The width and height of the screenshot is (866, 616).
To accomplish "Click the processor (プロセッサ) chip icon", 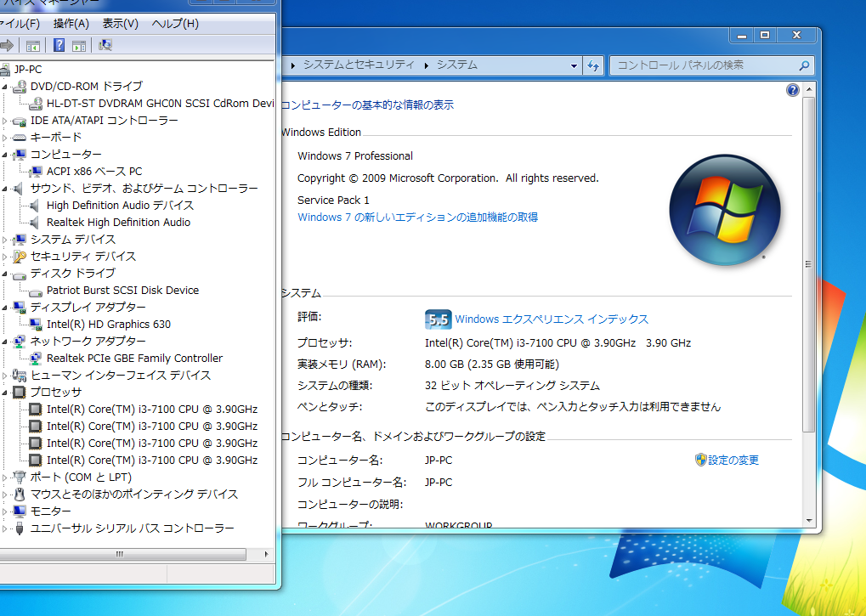I will click(20, 393).
